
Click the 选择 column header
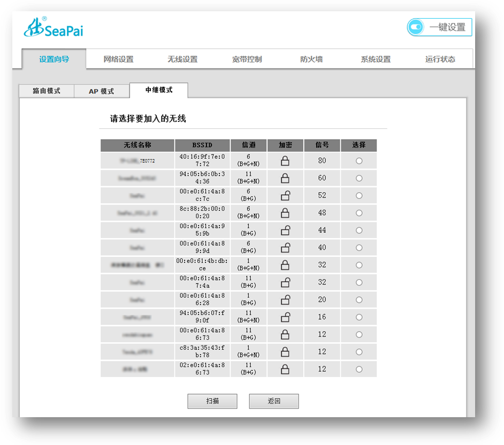coord(358,145)
